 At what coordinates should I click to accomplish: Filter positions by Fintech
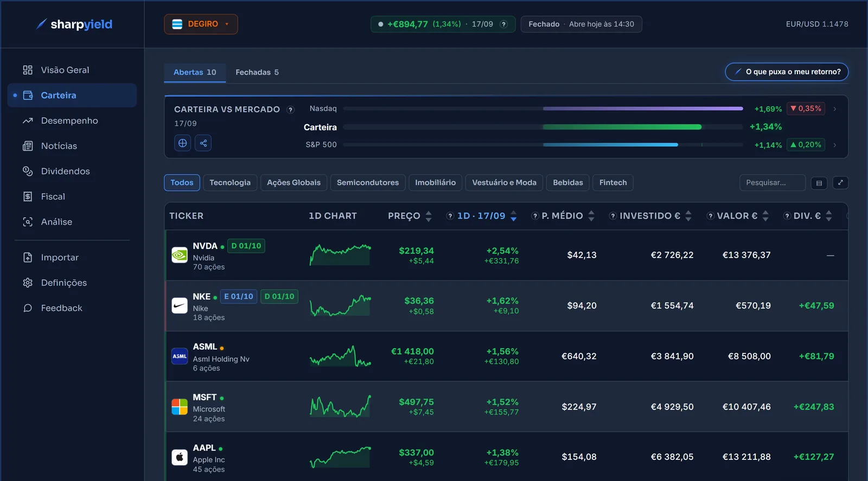[x=613, y=183]
